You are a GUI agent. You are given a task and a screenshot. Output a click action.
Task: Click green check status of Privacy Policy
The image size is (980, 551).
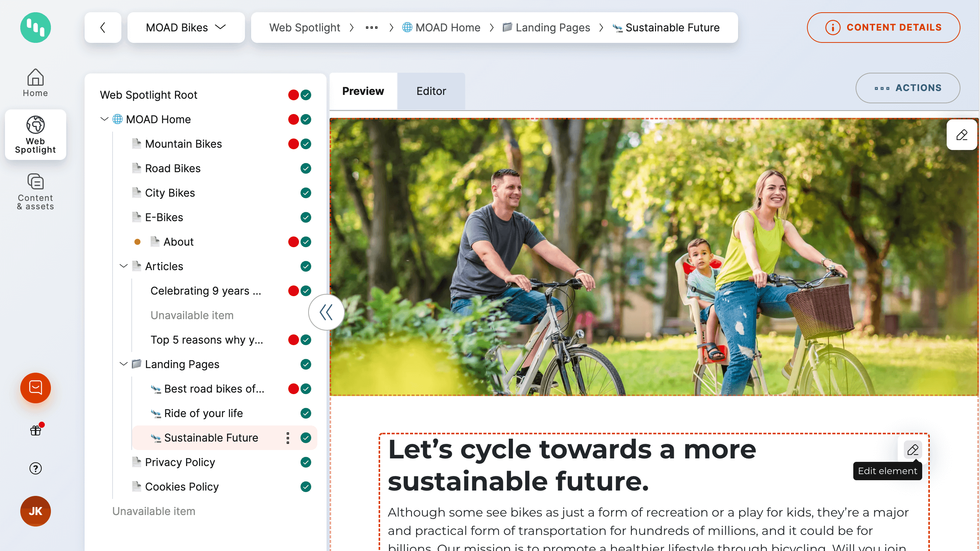[305, 462]
